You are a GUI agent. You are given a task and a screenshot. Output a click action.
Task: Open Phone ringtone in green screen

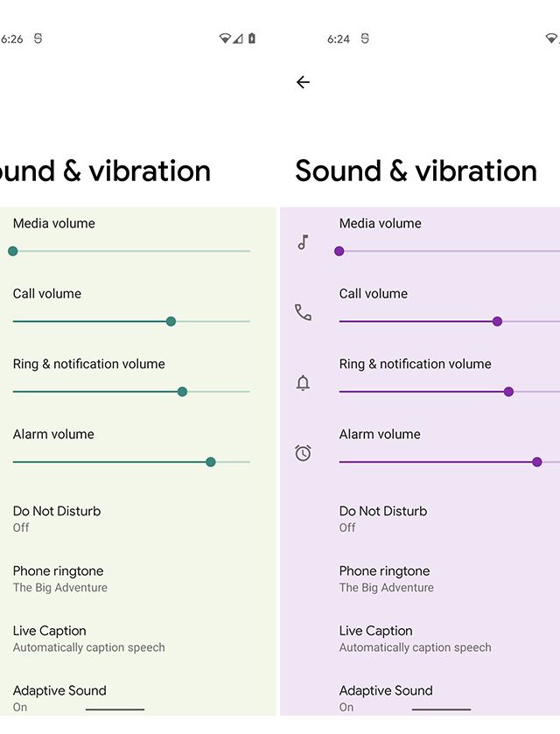coord(59,578)
